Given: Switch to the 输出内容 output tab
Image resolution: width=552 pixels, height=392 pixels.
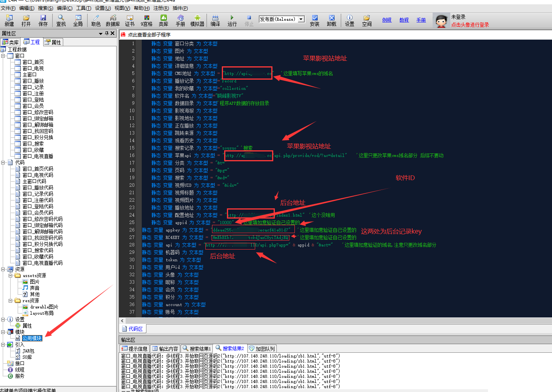Looking at the screenshot, I should pyautogui.click(x=165, y=348).
